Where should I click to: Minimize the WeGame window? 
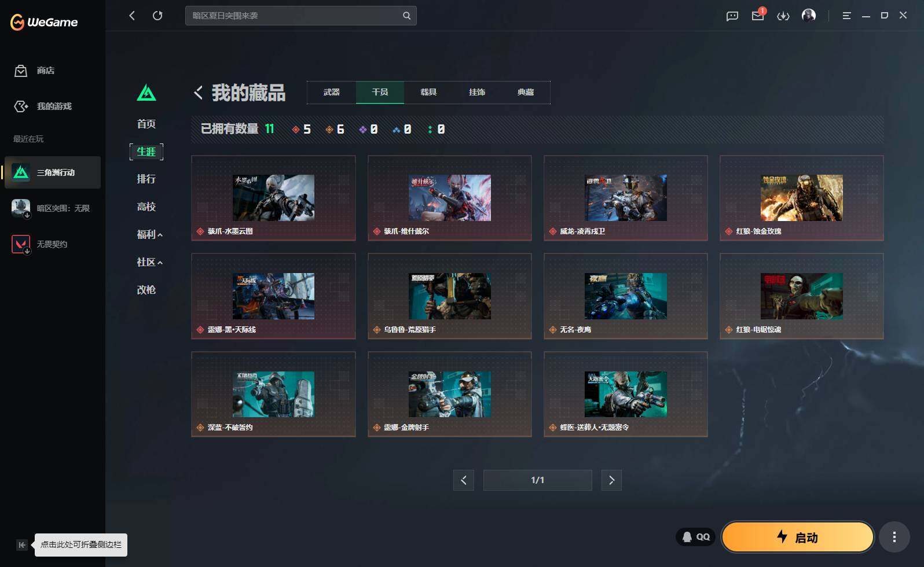click(866, 16)
